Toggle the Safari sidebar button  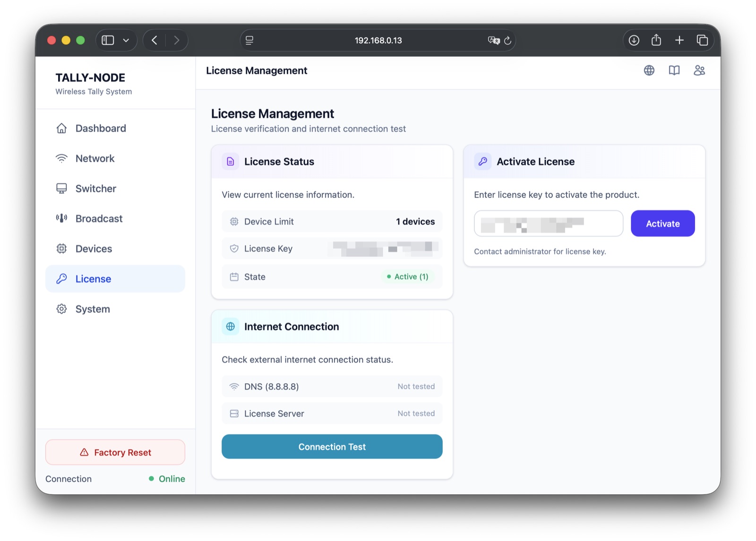(108, 41)
